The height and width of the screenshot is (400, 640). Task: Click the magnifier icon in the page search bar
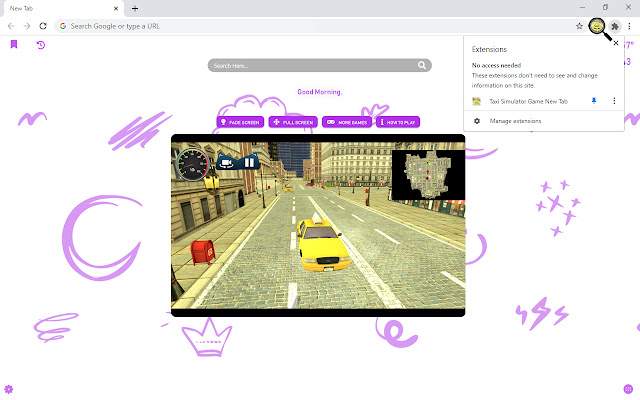click(x=422, y=65)
